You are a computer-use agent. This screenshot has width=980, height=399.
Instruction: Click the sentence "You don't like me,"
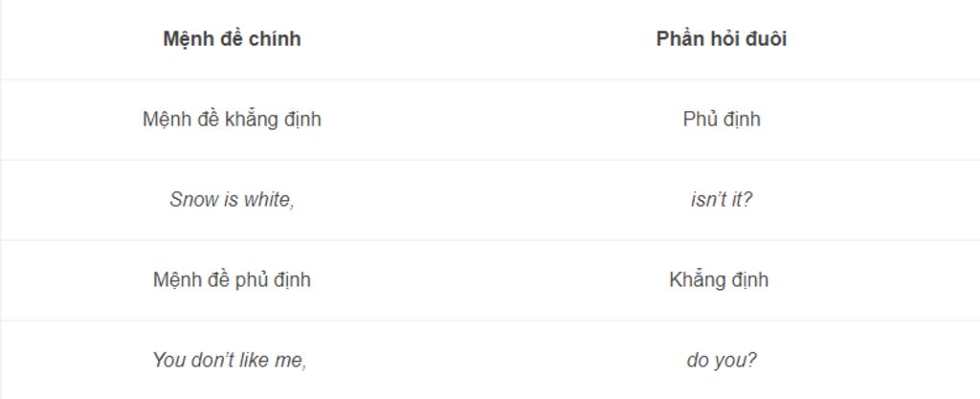pos(230,360)
